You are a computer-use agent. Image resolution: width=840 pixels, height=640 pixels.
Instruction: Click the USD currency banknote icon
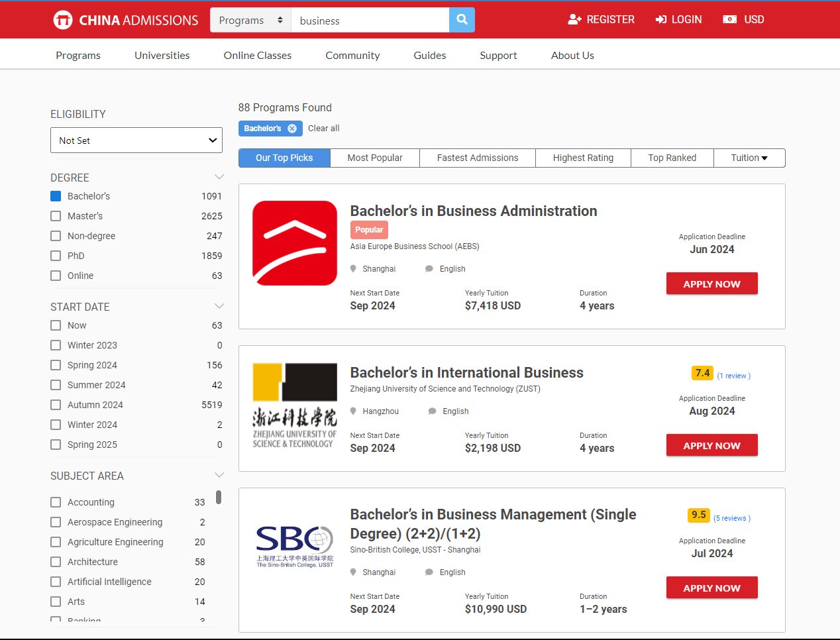pos(729,20)
